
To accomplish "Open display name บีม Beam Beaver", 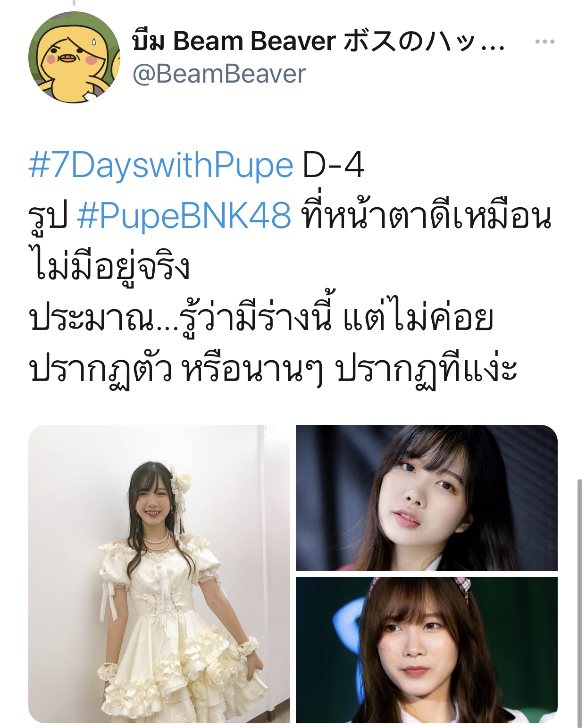I will click(234, 41).
